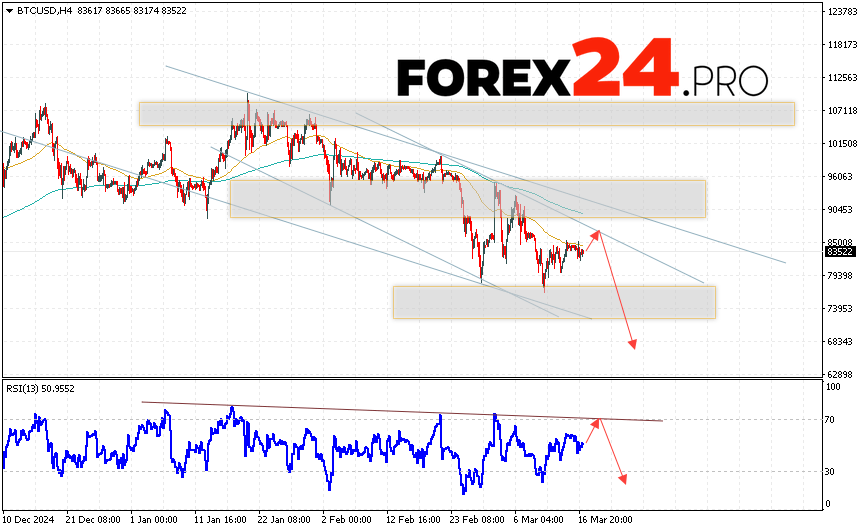Click the red 24 in the logo

623,66
